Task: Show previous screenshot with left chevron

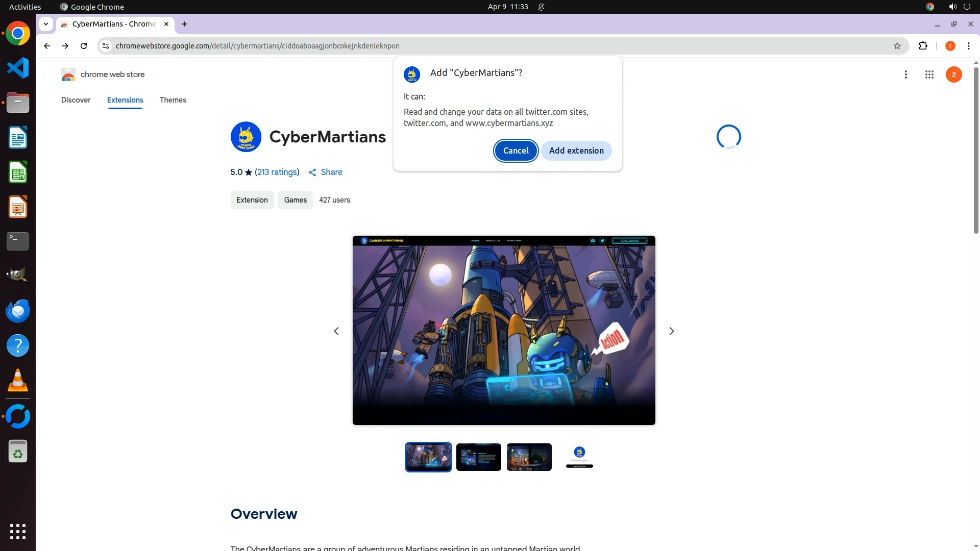Action: click(x=336, y=331)
